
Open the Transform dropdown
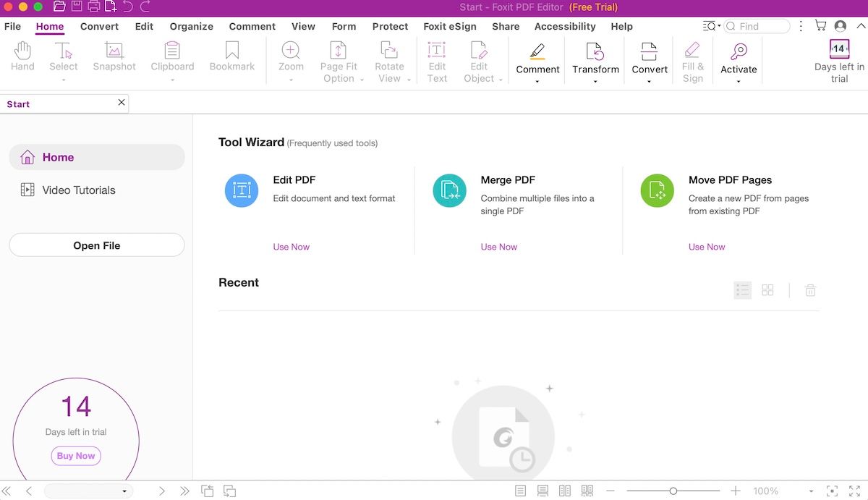[x=595, y=82]
